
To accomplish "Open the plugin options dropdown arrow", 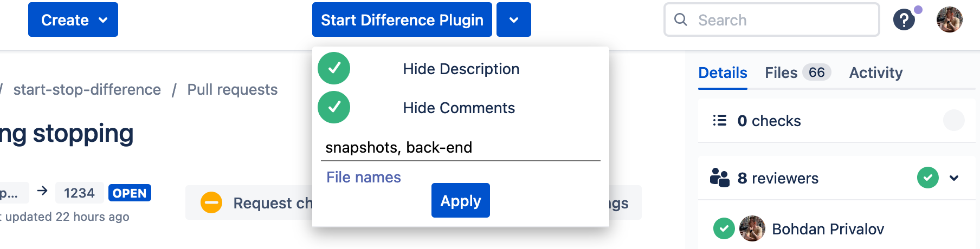I will pos(513,20).
